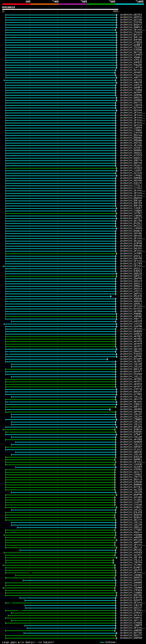Select the label UniRef100_Q95PN4
Screen dimensions: 146x644
pyautogui.click(x=131, y=95)
